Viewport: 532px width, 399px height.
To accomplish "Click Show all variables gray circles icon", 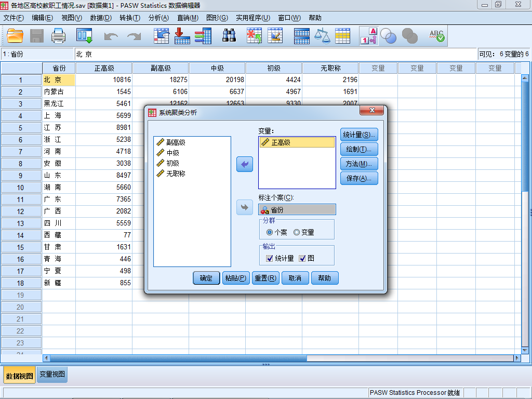I will point(410,36).
